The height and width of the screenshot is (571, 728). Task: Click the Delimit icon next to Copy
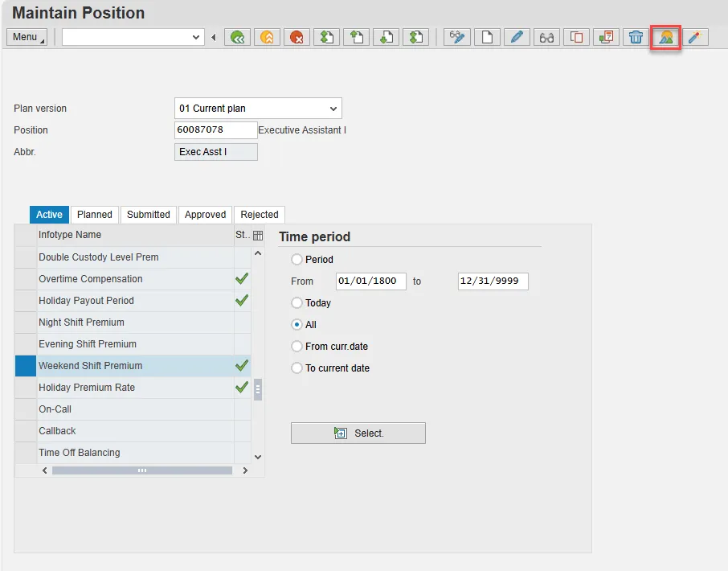[x=606, y=37]
